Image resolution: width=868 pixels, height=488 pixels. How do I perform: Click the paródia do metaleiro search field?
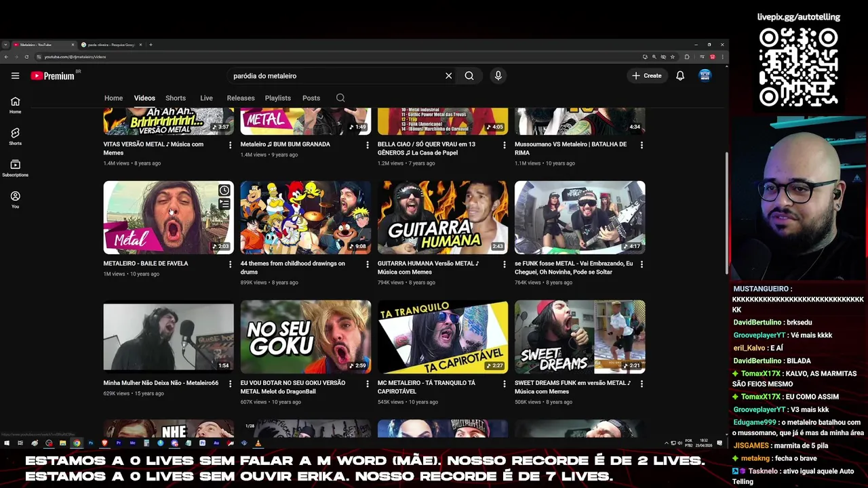click(336, 76)
